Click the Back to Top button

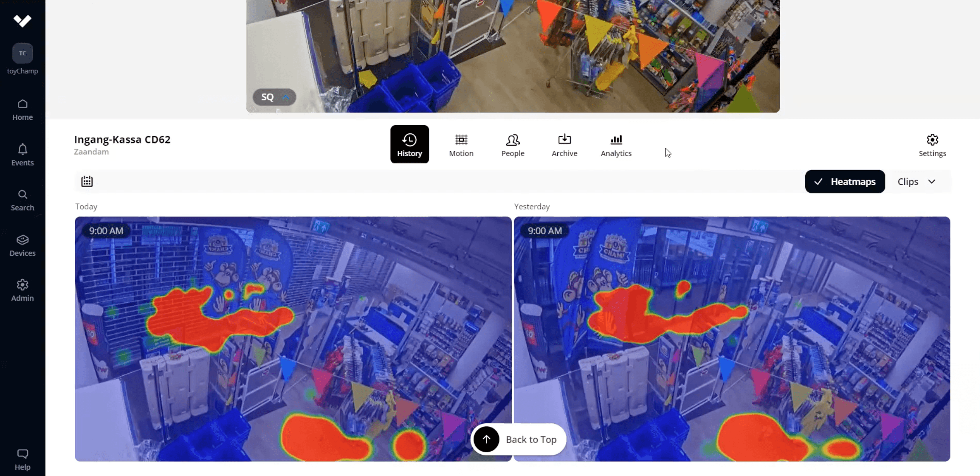(518, 439)
